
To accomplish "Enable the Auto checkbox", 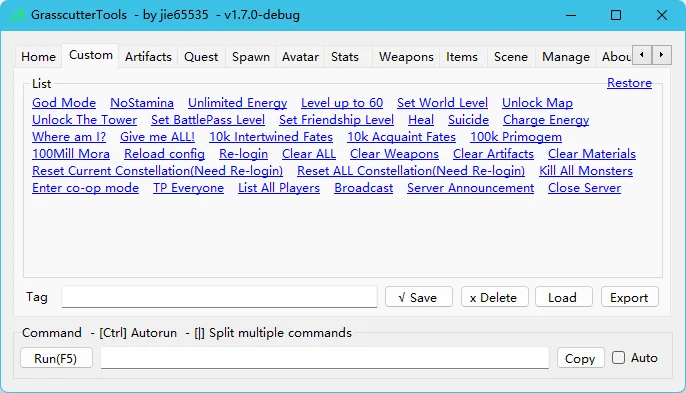I will point(618,358).
